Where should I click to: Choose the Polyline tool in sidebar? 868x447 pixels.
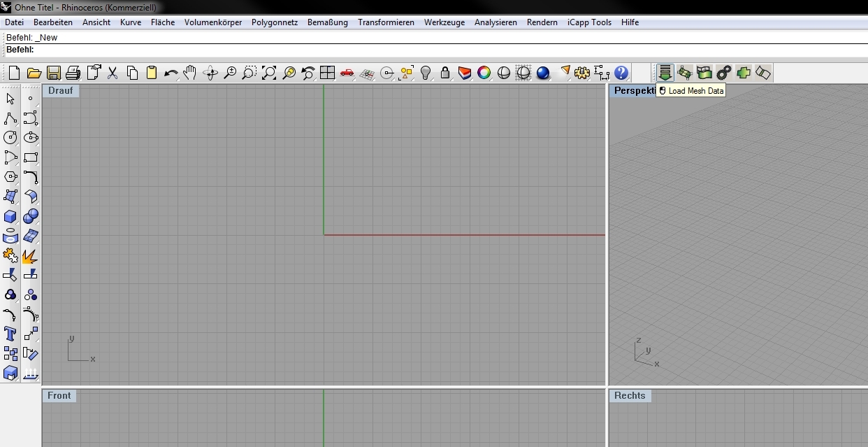point(10,118)
